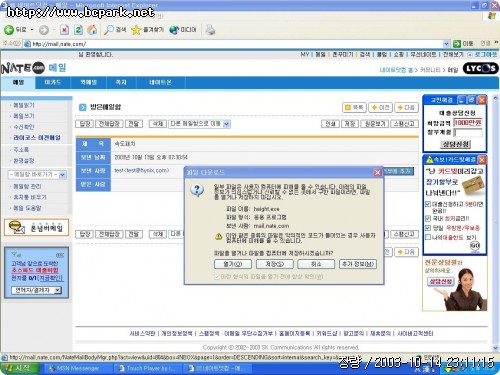Close the file download dialog
Image resolution: width=500 pixels, height=375 pixels.
coord(377,172)
